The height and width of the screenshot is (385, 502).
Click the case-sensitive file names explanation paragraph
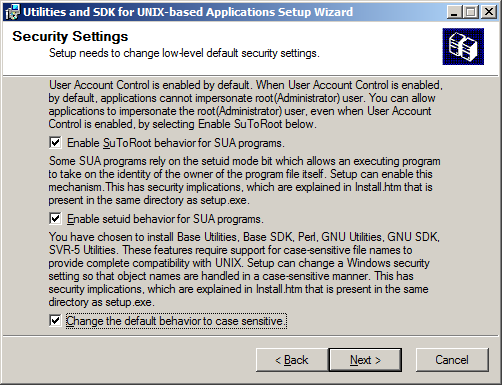point(244,269)
